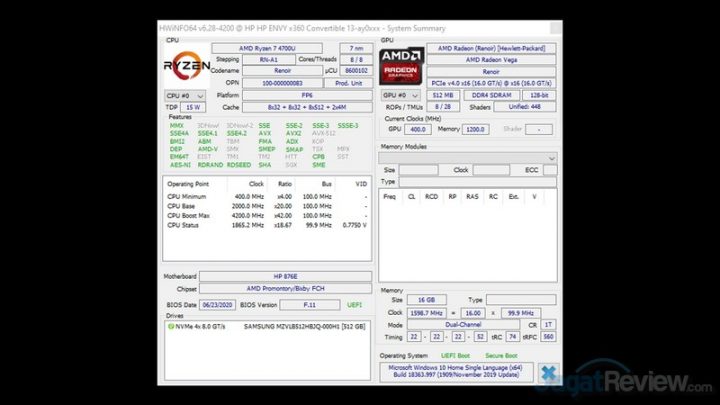Click the Memory Modules Clock field
The height and width of the screenshot is (405, 720).
(491, 170)
